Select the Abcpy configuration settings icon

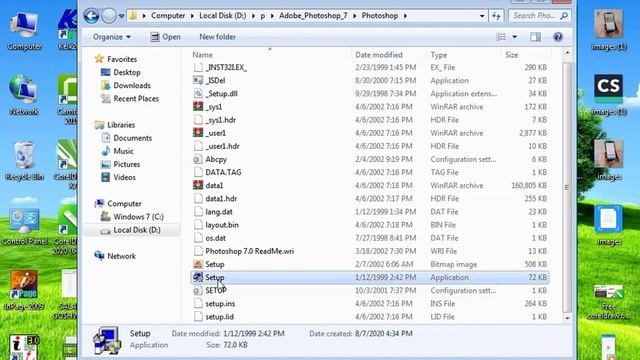[198, 159]
